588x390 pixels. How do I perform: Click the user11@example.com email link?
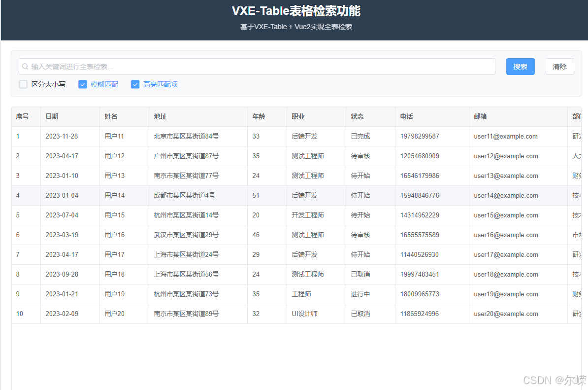[x=505, y=136]
